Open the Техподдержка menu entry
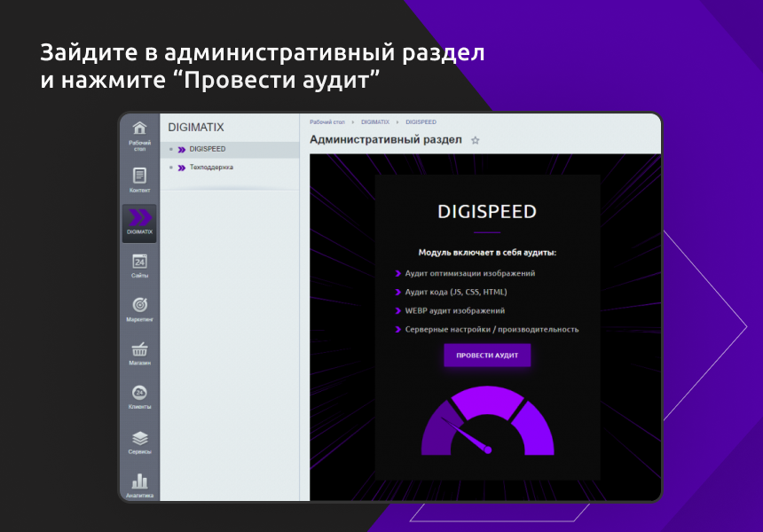 click(209, 168)
